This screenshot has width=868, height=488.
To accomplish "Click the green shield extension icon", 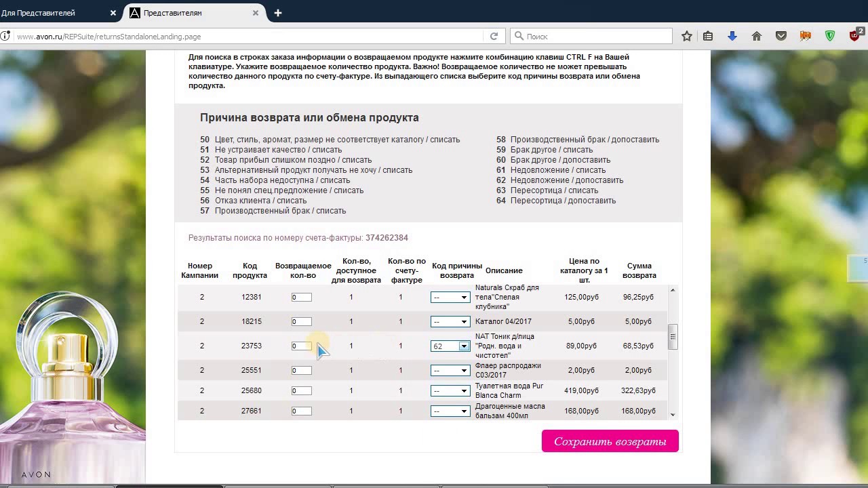I will click(830, 37).
